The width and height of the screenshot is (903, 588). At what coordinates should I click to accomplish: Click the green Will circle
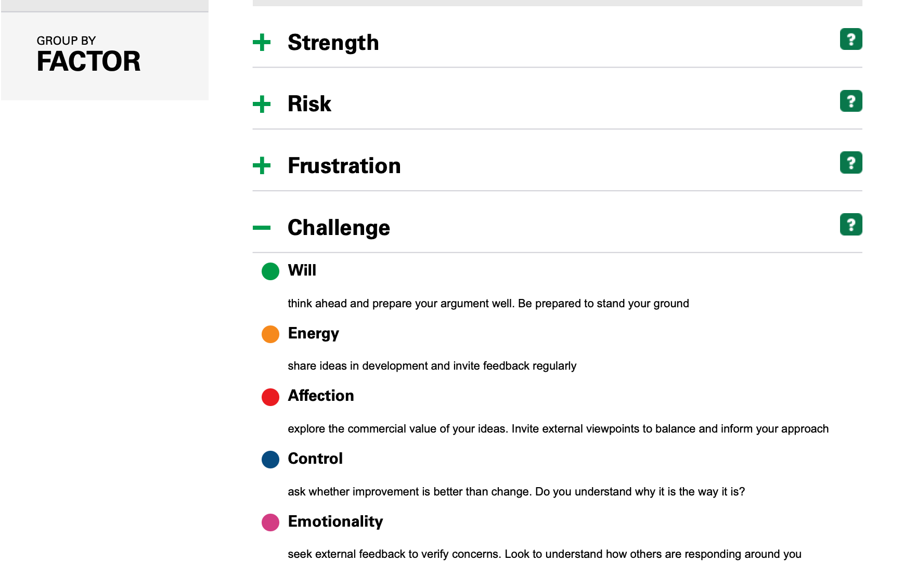270,271
